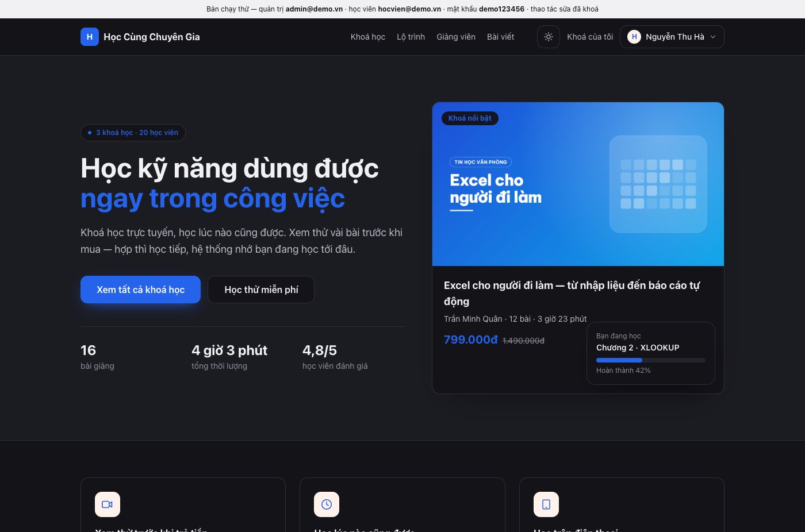The height and width of the screenshot is (532, 805).
Task: Open the Excel cho người đi làm course title
Action: 572,293
